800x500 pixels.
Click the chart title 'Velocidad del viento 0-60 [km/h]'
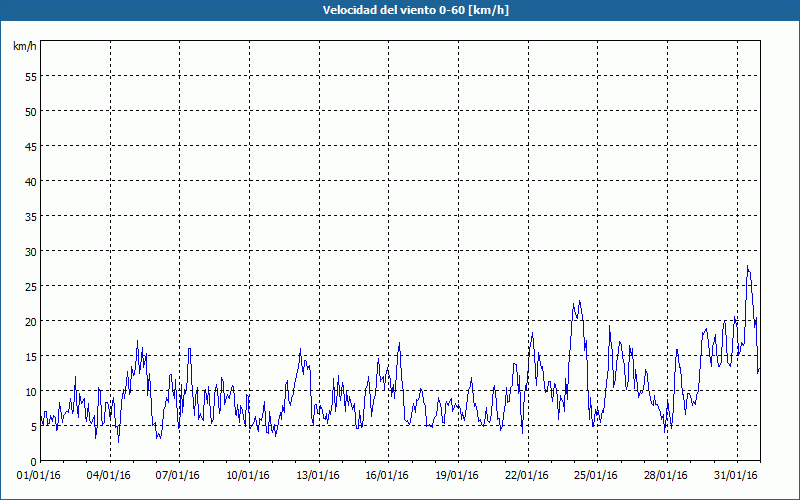[415, 10]
